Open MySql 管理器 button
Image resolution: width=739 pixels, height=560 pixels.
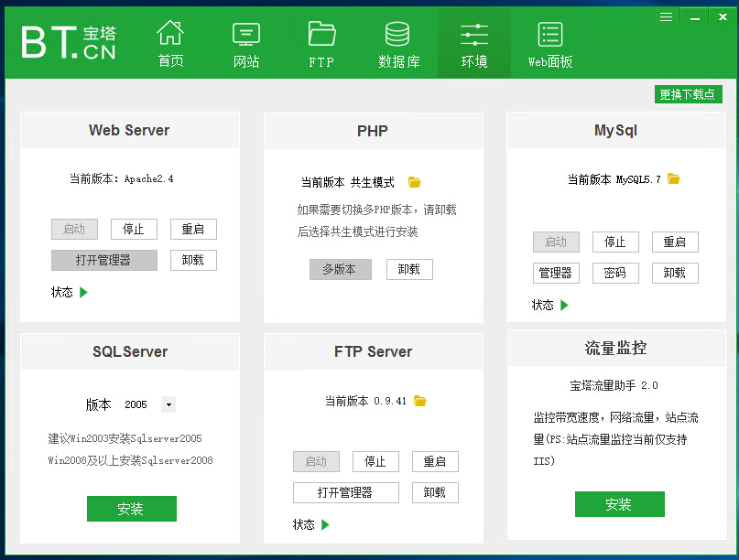point(556,273)
